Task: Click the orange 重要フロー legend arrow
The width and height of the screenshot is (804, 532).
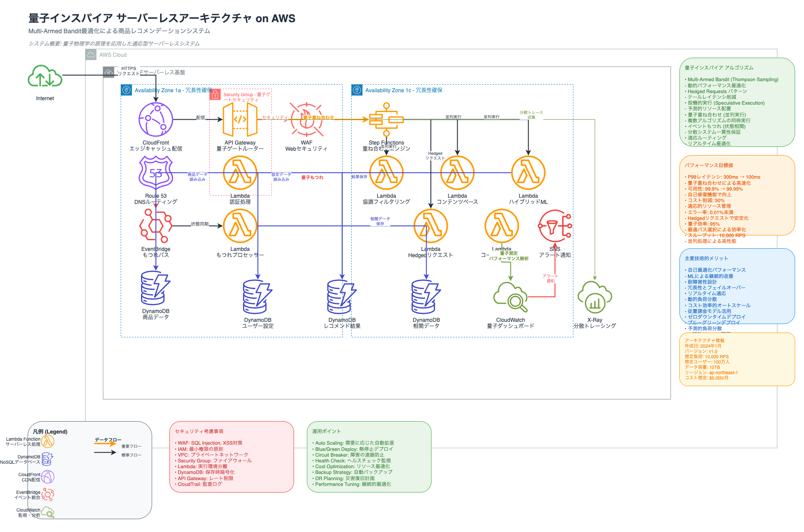Action: [x=105, y=443]
